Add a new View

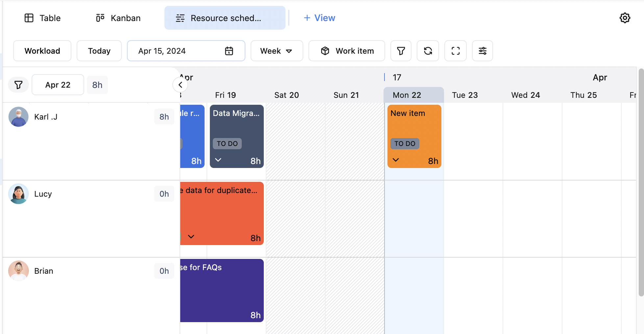point(319,18)
